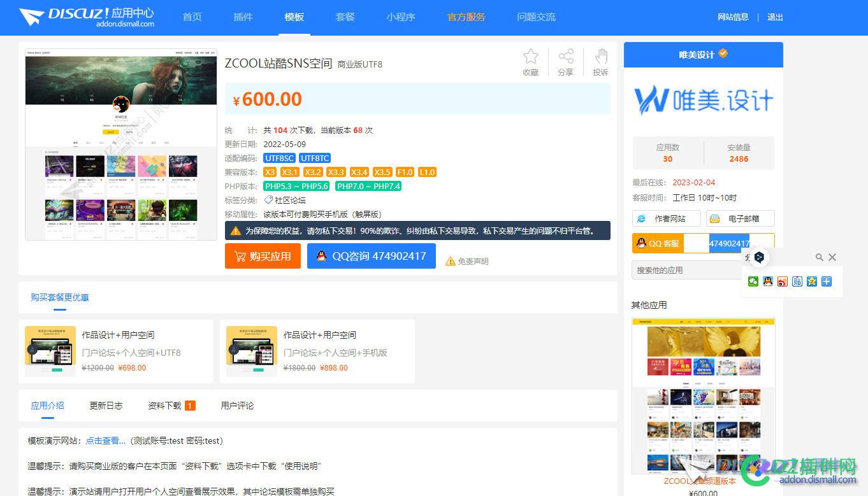Click the 购买应用 purchase button
Image resolution: width=868 pixels, height=496 pixels.
point(263,256)
